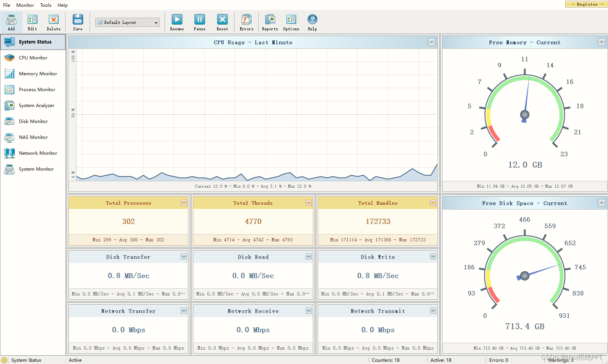The height and width of the screenshot is (364, 608).
Task: Click the Register button
Action: (x=587, y=4)
